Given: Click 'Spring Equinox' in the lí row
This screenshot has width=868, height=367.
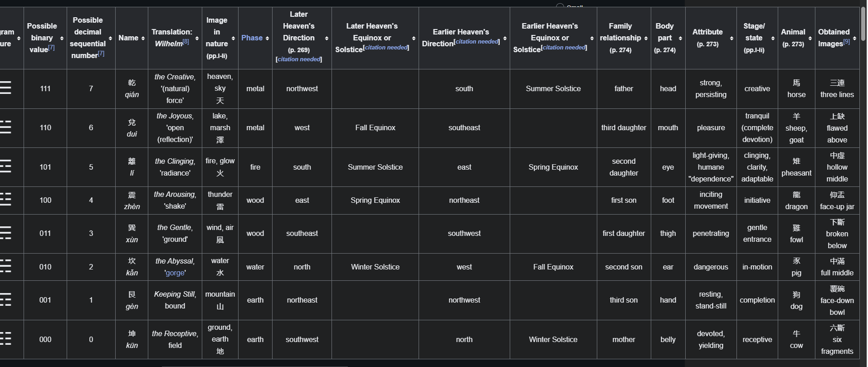Looking at the screenshot, I should pos(553,167).
